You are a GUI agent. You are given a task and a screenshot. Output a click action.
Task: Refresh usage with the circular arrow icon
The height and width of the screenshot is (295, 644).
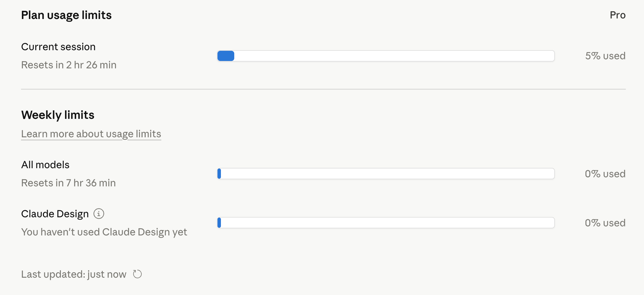point(137,274)
